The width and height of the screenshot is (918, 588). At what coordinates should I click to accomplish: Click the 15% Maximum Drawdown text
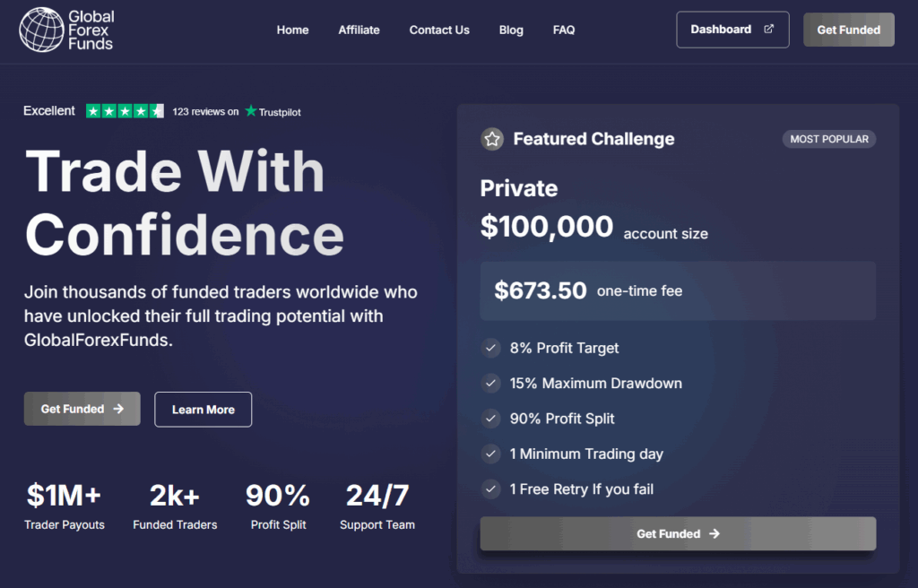595,383
